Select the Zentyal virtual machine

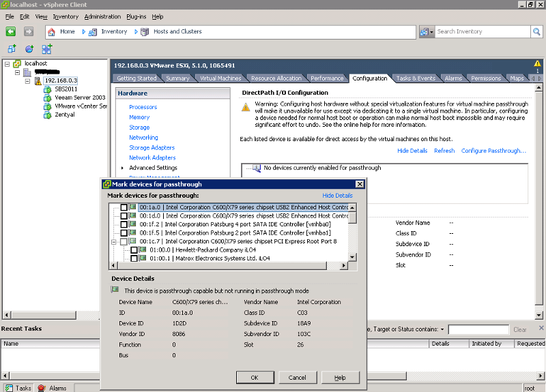click(64, 115)
